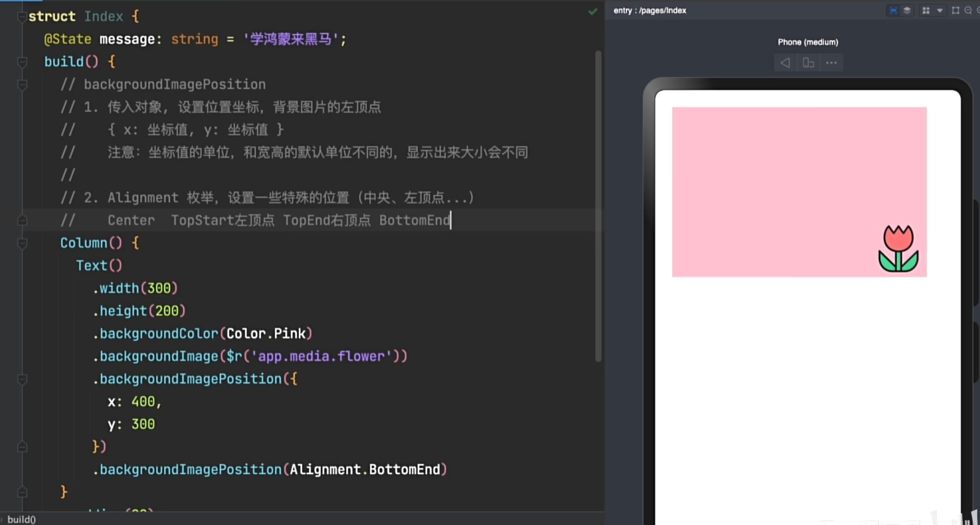Click the '.height(200)' line
The height and width of the screenshot is (525, 980).
coord(139,311)
